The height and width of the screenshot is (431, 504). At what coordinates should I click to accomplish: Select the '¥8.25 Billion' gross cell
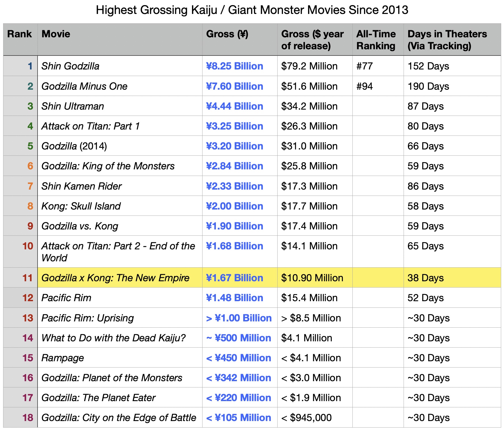tap(240, 66)
